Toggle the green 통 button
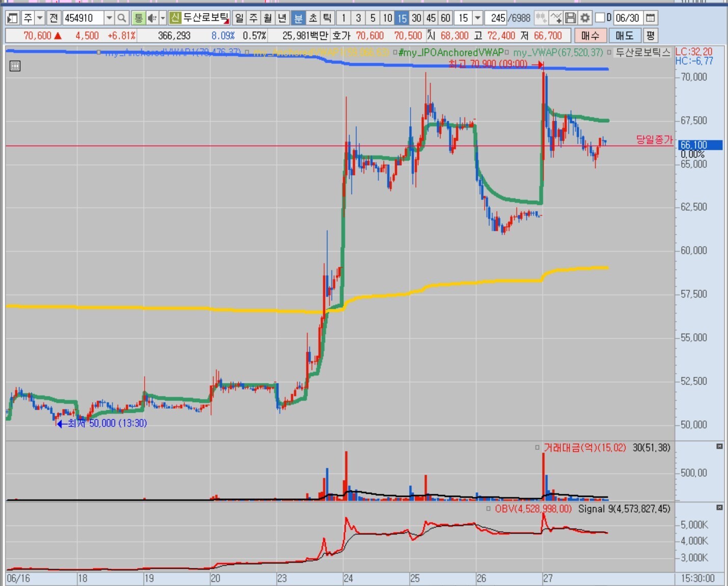This screenshot has height=586, width=728. (138, 18)
